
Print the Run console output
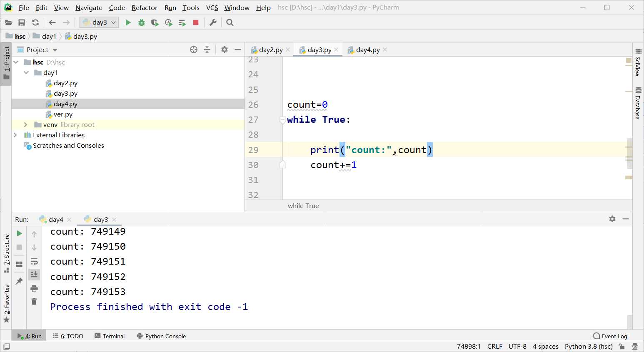(34, 288)
